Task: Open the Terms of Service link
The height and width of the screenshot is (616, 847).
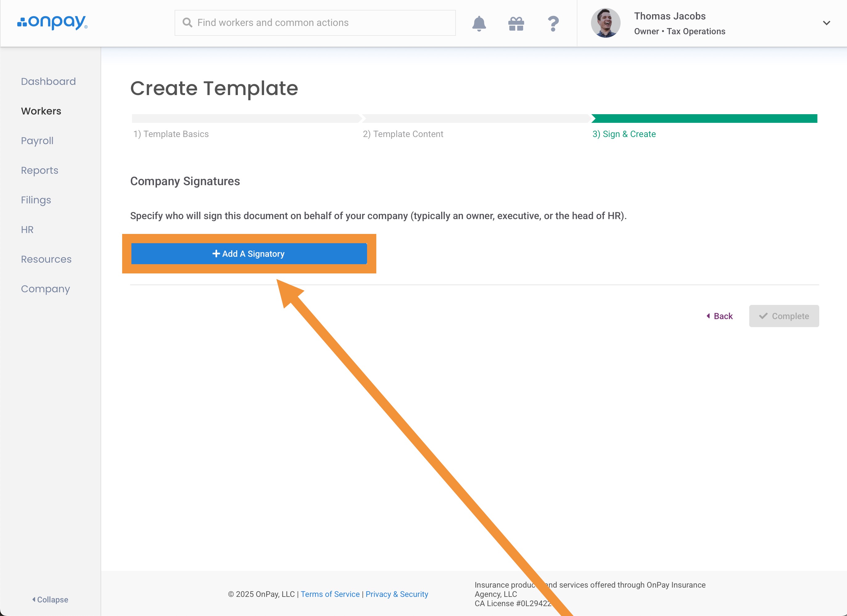Action: click(330, 594)
